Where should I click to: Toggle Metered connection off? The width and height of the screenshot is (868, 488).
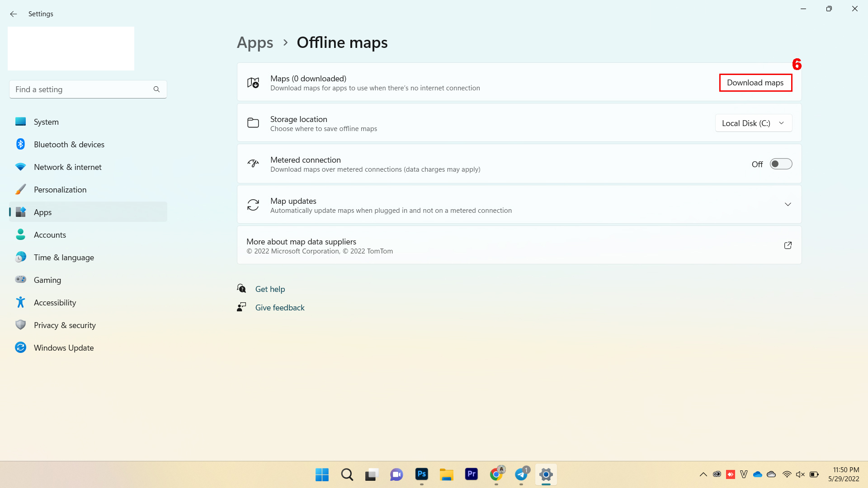click(781, 164)
